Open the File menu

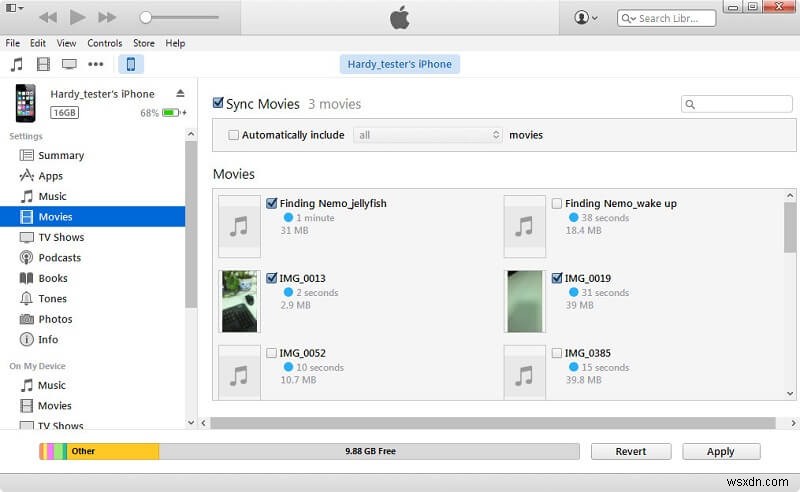13,43
